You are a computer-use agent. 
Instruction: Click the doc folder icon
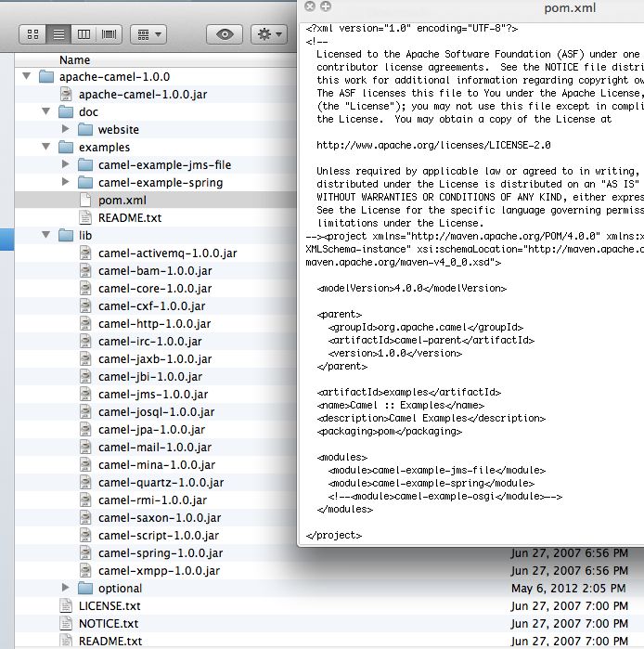(66, 111)
